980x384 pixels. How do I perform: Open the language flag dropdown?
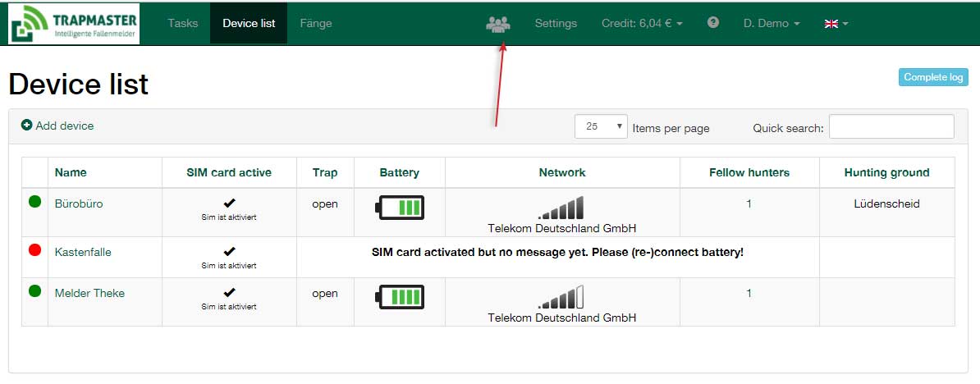[x=836, y=23]
